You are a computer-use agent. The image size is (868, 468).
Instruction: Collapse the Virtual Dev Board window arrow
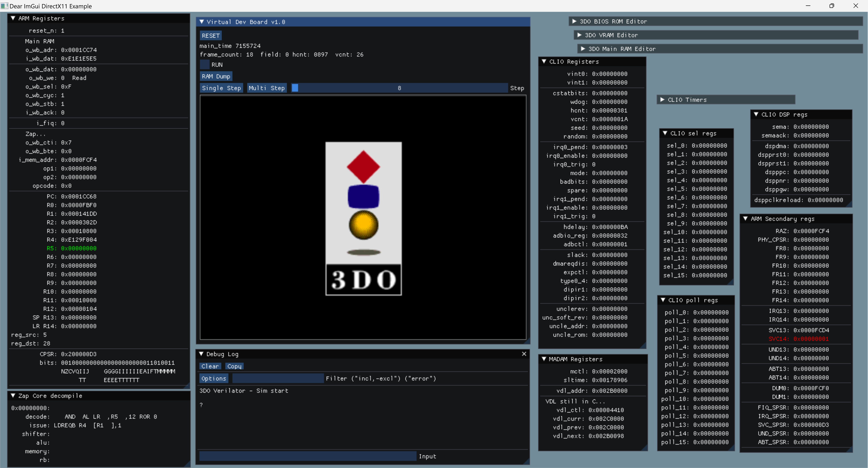point(201,21)
